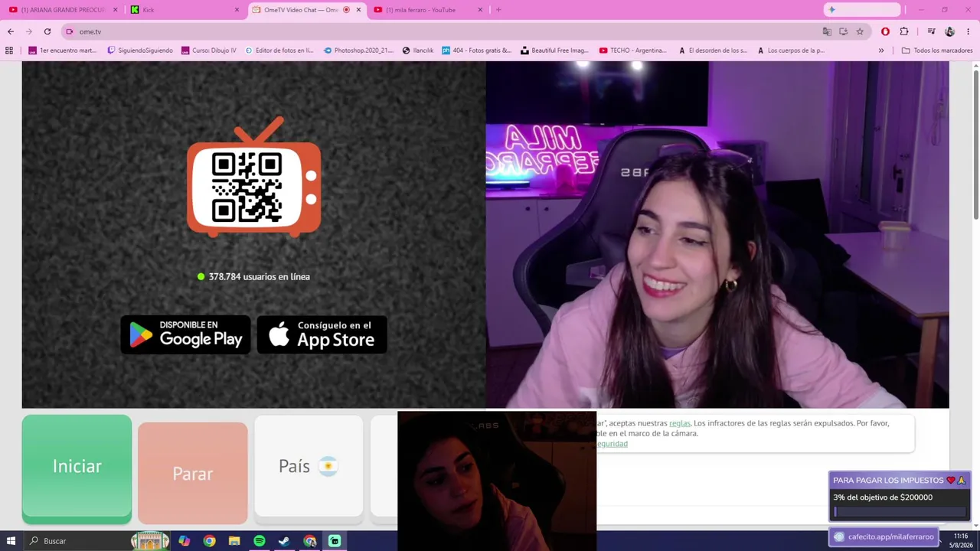This screenshot has height=551, width=980.
Task: Open the '404 - Fotos gratis' bookmark
Action: point(477,51)
